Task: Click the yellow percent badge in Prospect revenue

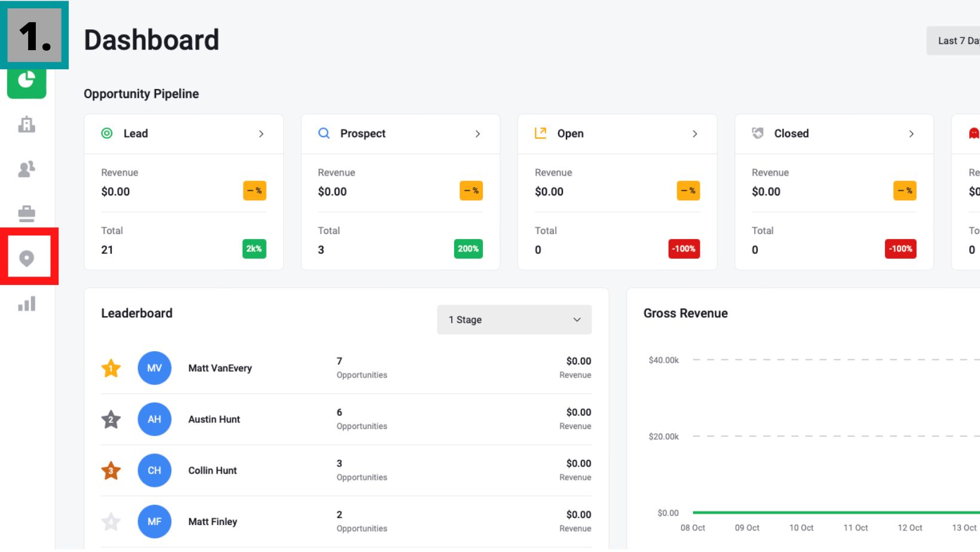Action: tap(471, 191)
